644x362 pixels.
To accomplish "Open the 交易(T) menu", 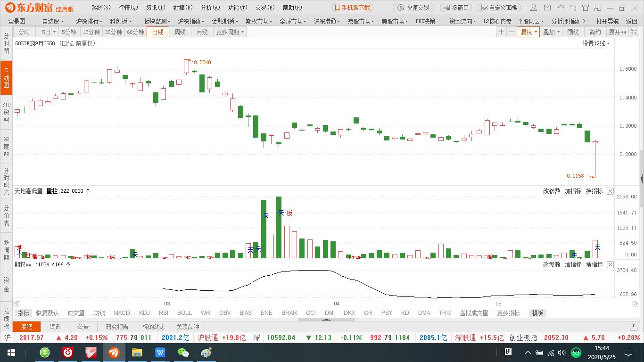I will (264, 8).
